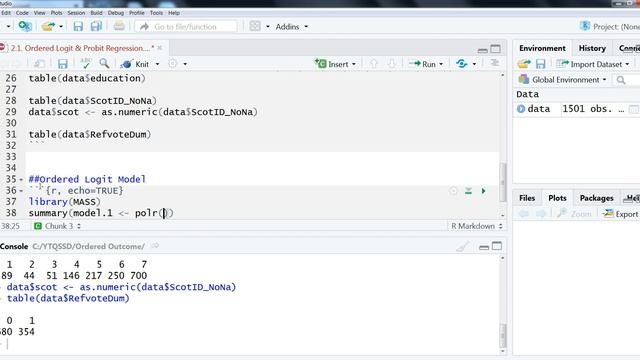Open the Session menu
Viewport: 640px width, 360px height.
[x=76, y=13]
